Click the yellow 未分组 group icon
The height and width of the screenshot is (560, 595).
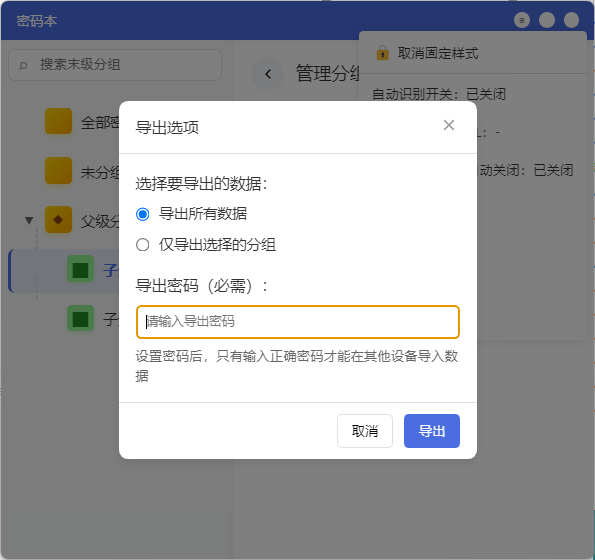coord(58,171)
